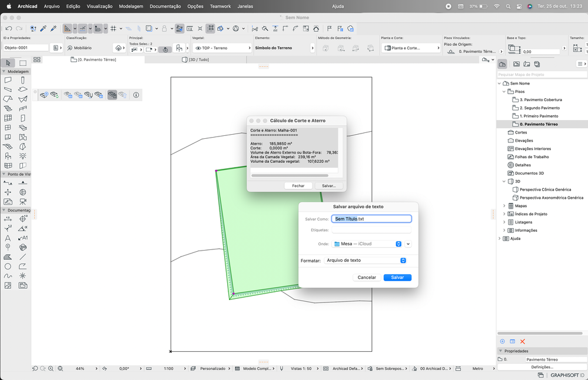Select the Lamp tool in the toolbox
The width and height of the screenshot is (588, 380).
coord(23,156)
